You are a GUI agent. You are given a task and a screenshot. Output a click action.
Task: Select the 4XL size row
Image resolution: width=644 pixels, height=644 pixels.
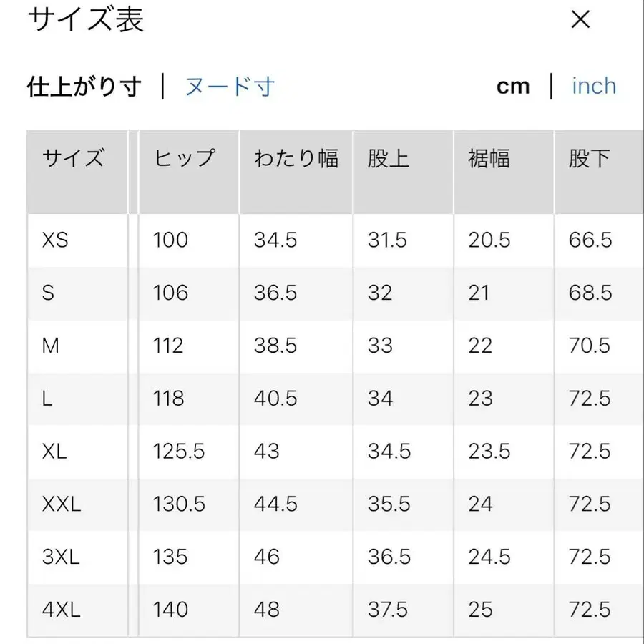pyautogui.click(x=61, y=610)
